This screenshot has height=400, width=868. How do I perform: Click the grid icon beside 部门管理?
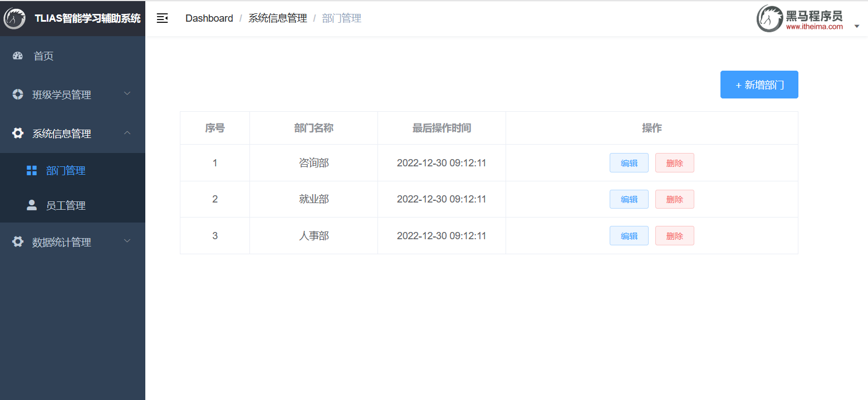coord(32,170)
